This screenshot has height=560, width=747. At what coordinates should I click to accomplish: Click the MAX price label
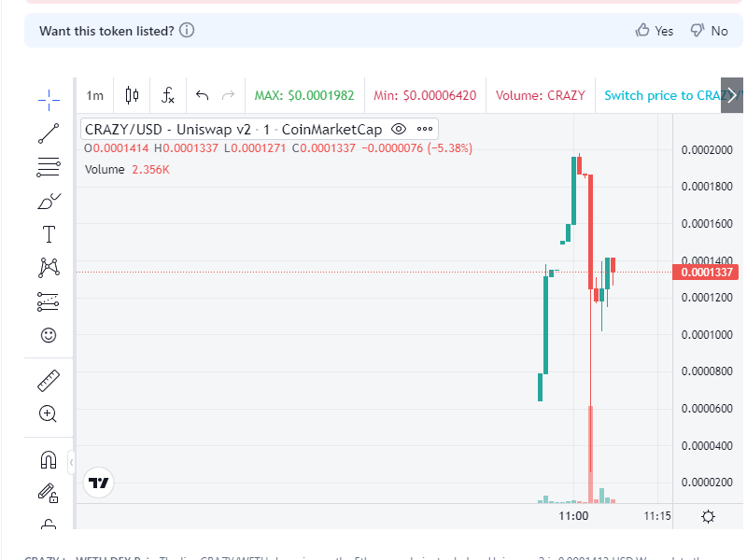(304, 95)
